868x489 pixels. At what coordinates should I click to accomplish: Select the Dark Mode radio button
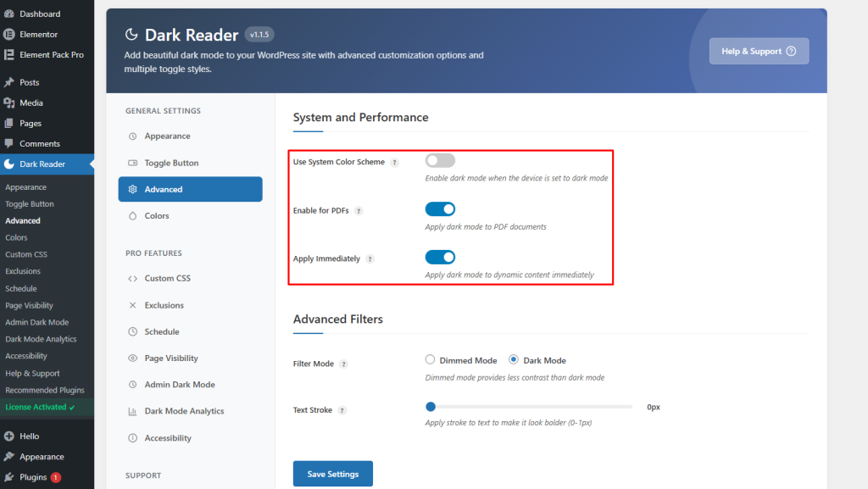514,359
